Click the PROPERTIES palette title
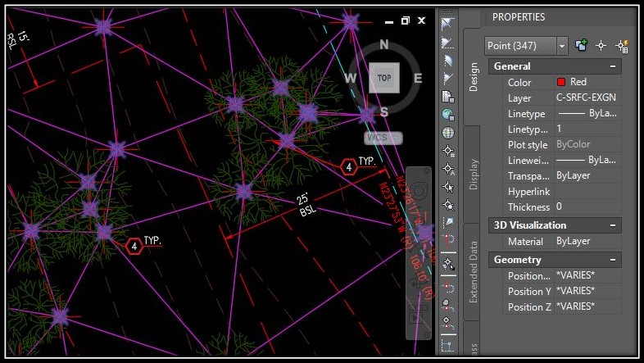This screenshot has width=644, height=363. tap(519, 17)
